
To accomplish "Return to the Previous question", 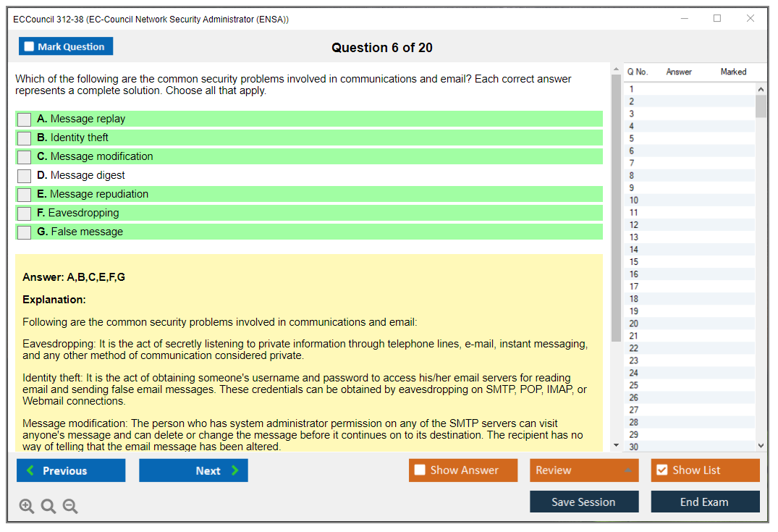I will point(71,470).
